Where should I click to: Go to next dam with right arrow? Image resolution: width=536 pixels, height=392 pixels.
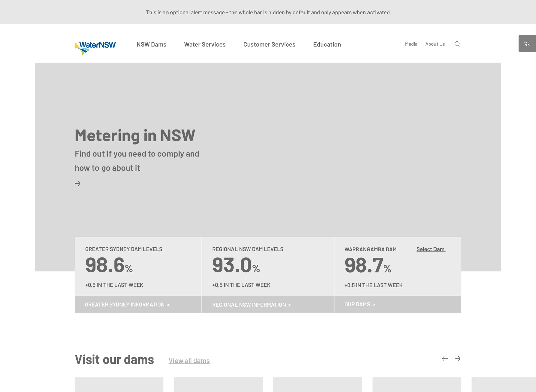[x=458, y=358]
